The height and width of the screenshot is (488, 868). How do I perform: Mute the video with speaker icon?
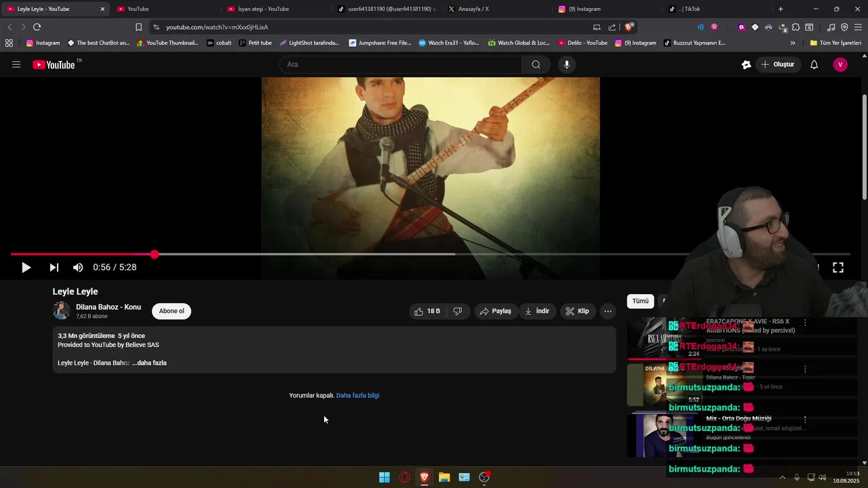[78, 268]
